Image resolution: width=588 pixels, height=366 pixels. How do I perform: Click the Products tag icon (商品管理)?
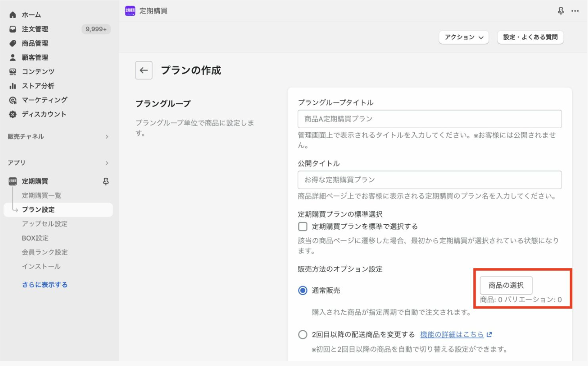click(13, 43)
